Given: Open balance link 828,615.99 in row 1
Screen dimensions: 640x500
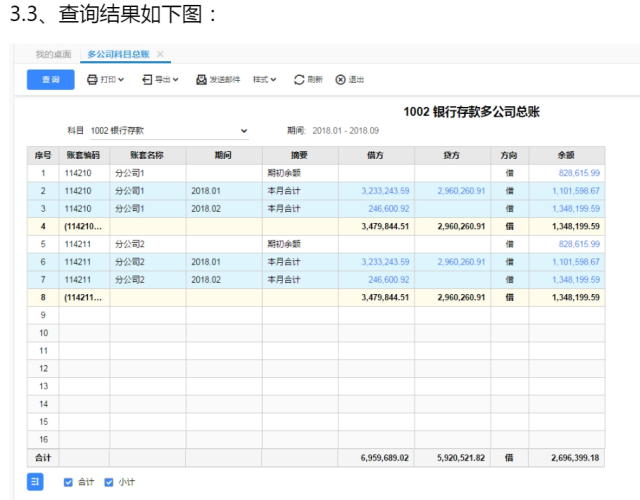Looking at the screenshot, I should pyautogui.click(x=579, y=173).
